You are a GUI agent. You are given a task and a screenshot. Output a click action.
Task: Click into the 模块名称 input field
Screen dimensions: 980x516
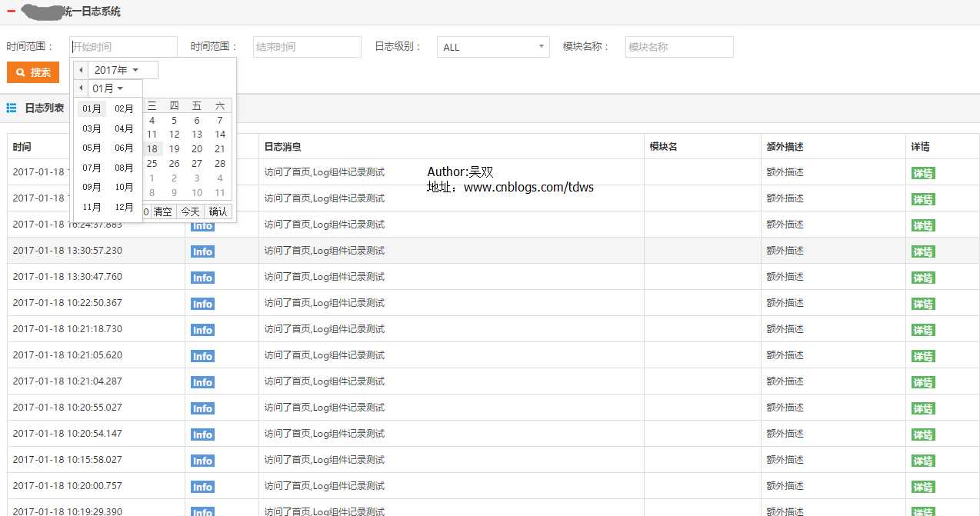point(679,47)
